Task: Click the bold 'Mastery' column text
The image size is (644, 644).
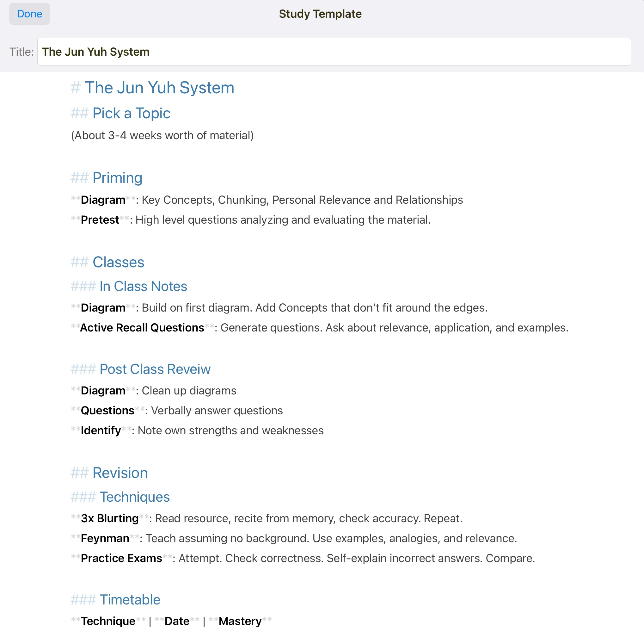Action: click(x=240, y=621)
